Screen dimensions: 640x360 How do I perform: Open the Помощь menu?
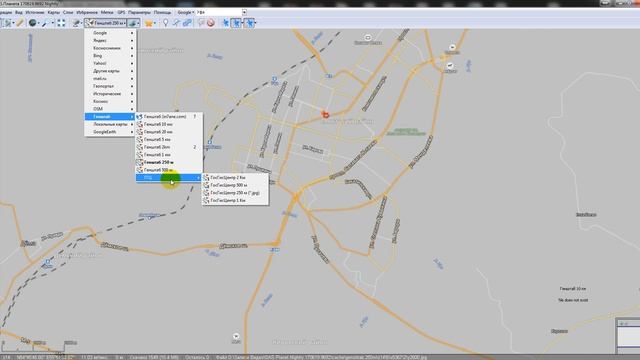[162, 12]
